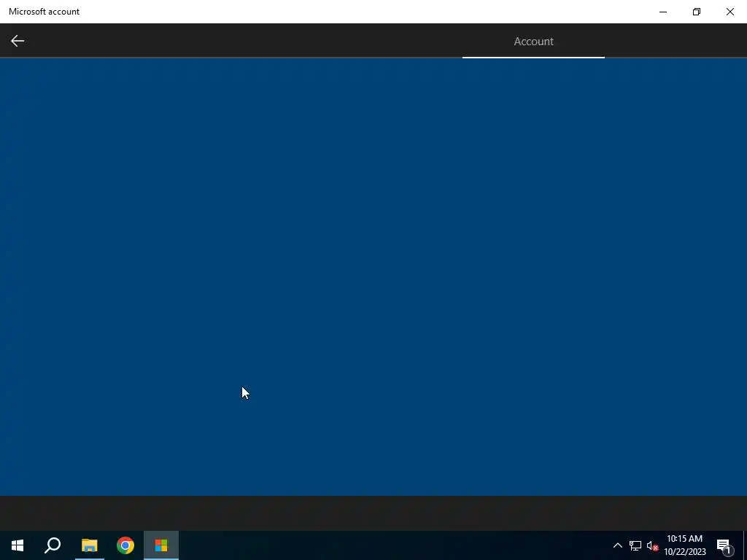
Task: Open File Explorer from taskbar
Action: pyautogui.click(x=89, y=545)
